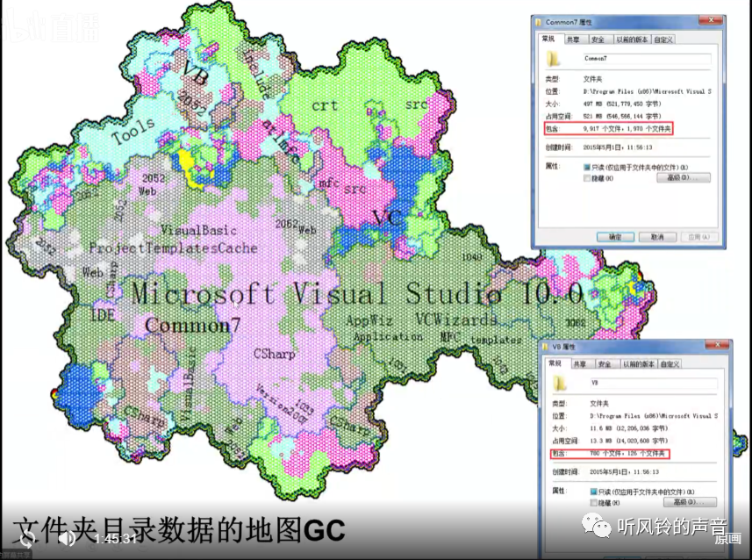
Task: Close the Common7 属性 dialog
Action: point(712,20)
